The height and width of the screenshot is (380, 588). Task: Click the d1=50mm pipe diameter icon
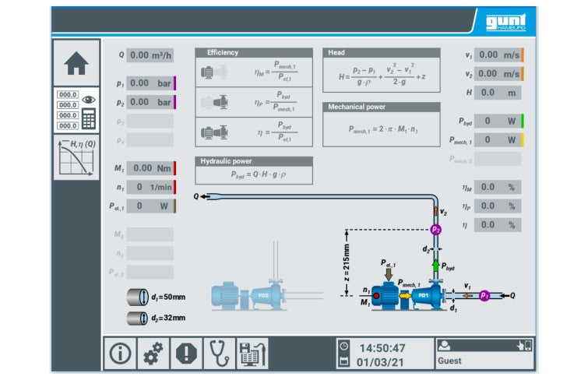(x=138, y=297)
